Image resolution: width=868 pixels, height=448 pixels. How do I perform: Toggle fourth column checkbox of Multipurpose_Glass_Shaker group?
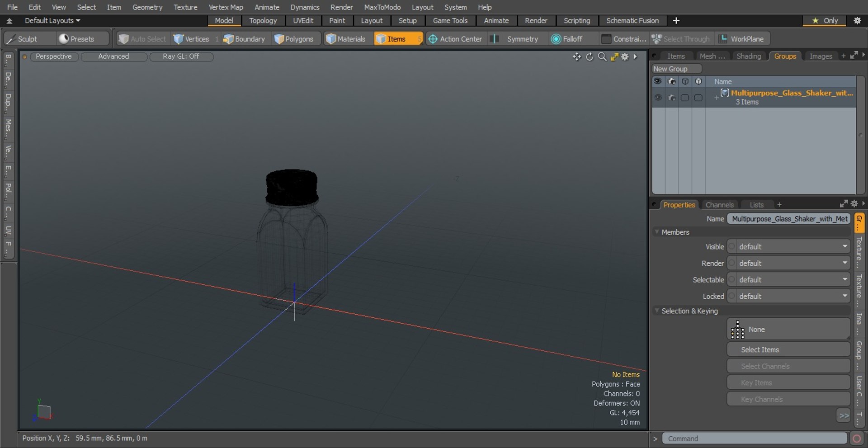[x=698, y=98]
